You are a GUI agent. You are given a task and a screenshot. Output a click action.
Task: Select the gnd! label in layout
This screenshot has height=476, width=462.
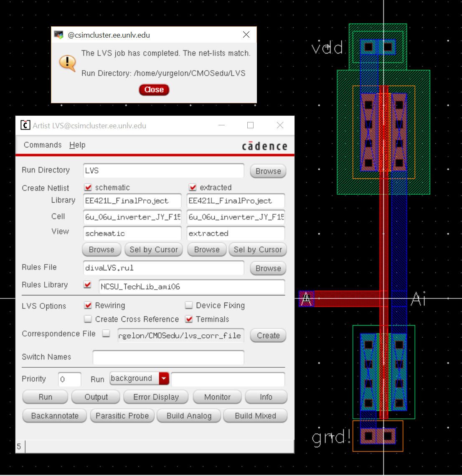(332, 438)
